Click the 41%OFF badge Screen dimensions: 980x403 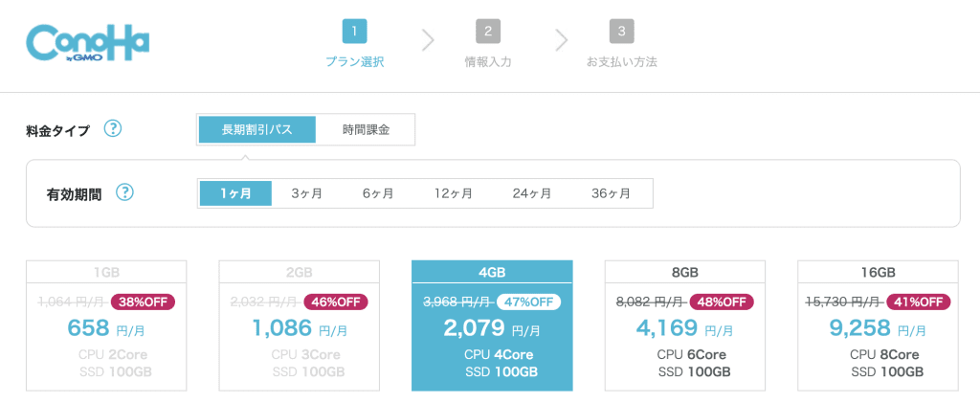pos(918,302)
